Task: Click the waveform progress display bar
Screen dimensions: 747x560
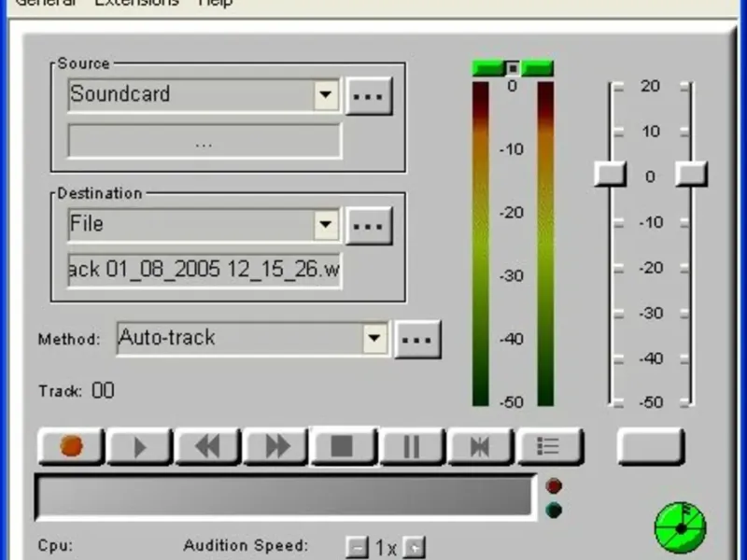Action: point(286,497)
